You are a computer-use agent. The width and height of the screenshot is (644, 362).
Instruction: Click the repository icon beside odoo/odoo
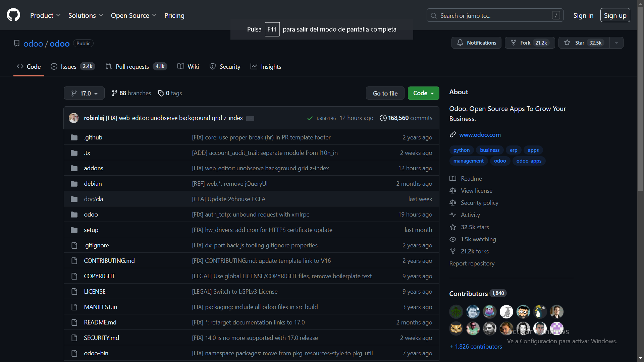click(x=17, y=43)
